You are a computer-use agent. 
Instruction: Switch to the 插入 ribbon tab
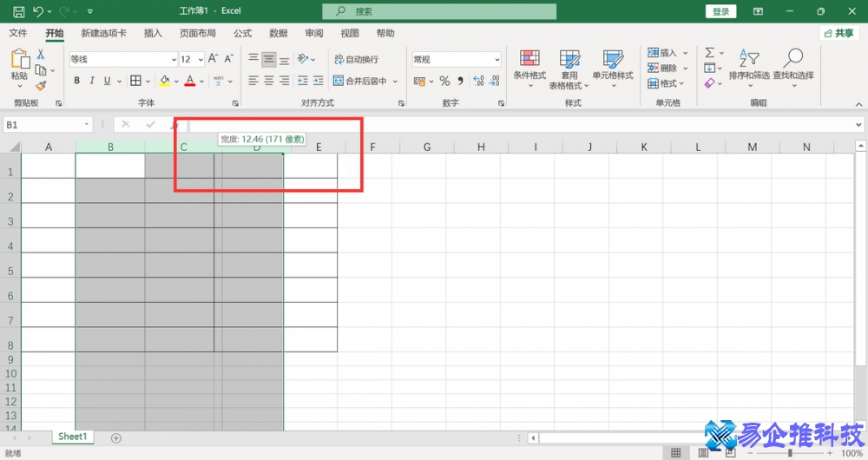tap(153, 33)
